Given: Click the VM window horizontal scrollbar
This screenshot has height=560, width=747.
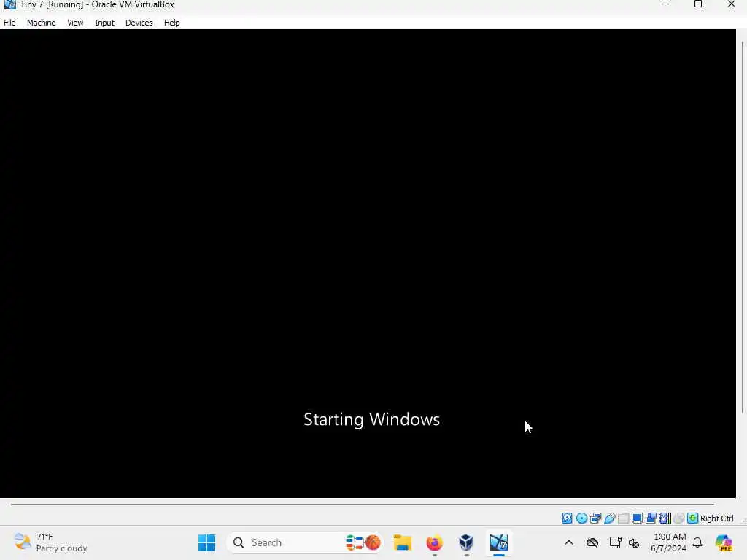Looking at the screenshot, I should [362, 504].
